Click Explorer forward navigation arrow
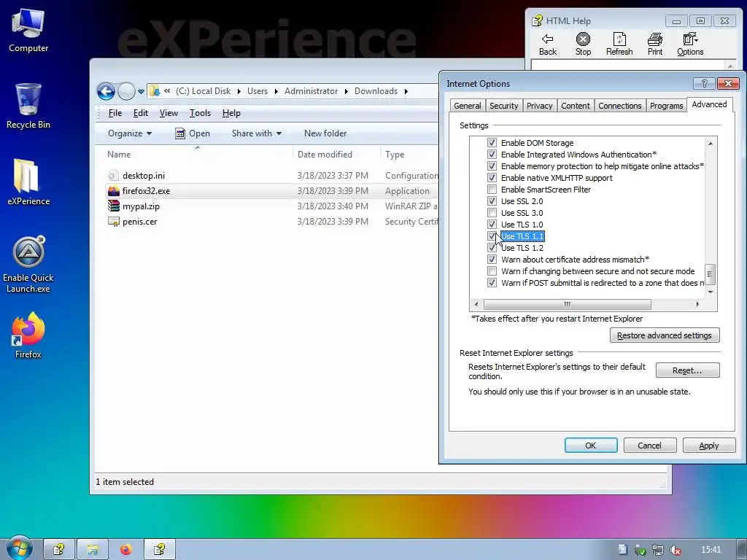 (126, 91)
